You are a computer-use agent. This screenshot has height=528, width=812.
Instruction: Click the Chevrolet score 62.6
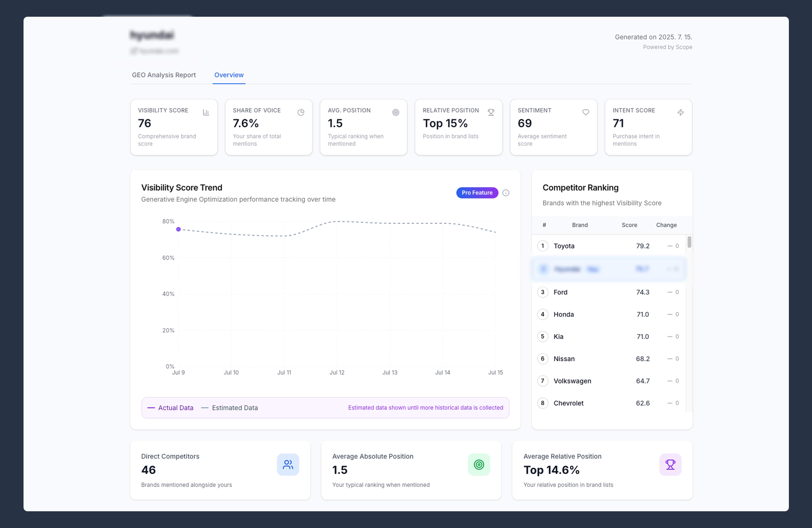(642, 403)
